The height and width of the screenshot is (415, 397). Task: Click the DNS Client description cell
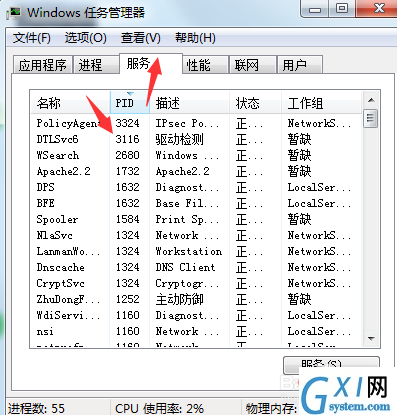click(185, 267)
